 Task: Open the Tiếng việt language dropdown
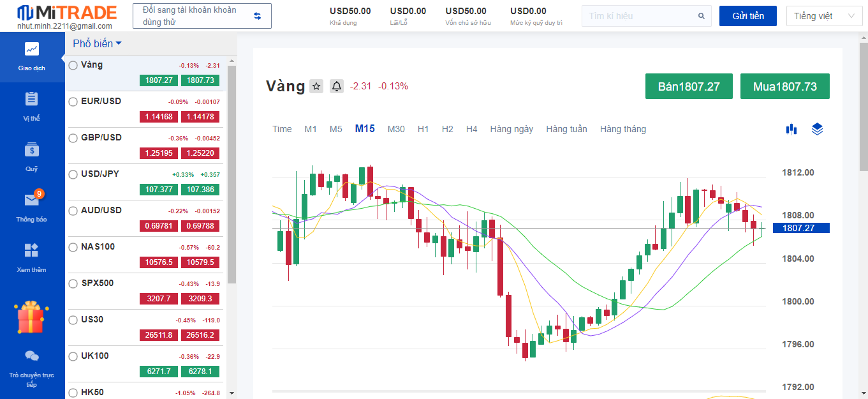click(824, 15)
